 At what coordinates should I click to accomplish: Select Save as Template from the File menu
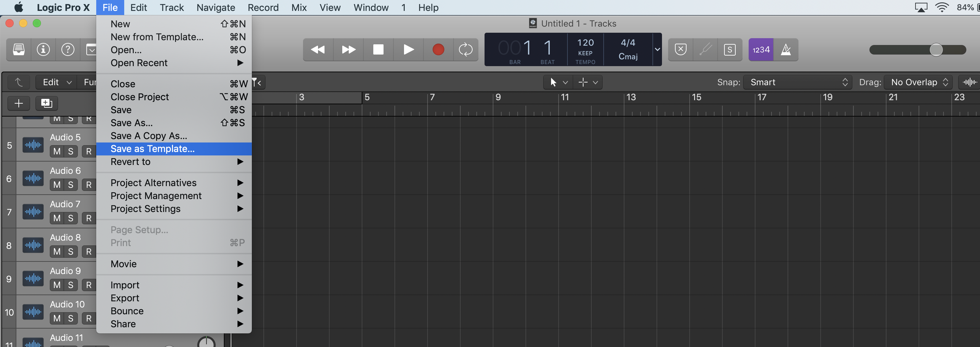[x=152, y=149]
